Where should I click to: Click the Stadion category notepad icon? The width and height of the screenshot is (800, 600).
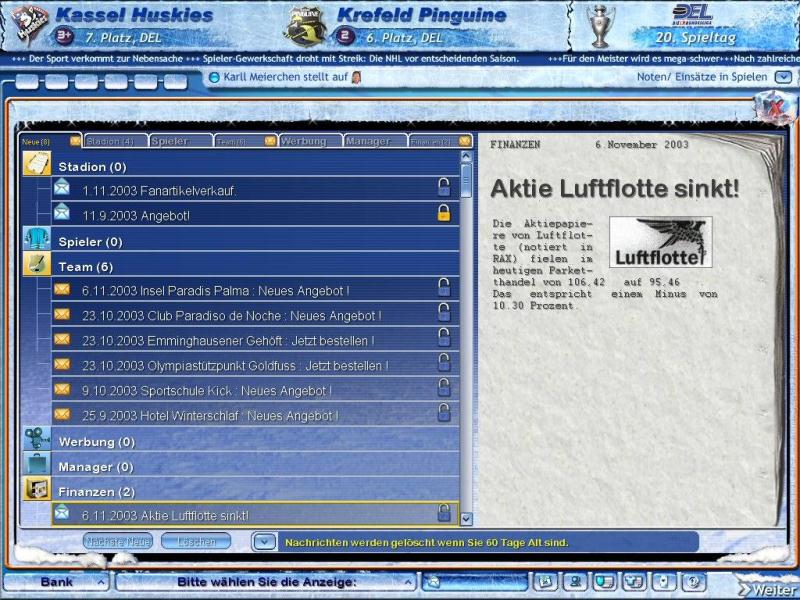click(x=36, y=165)
